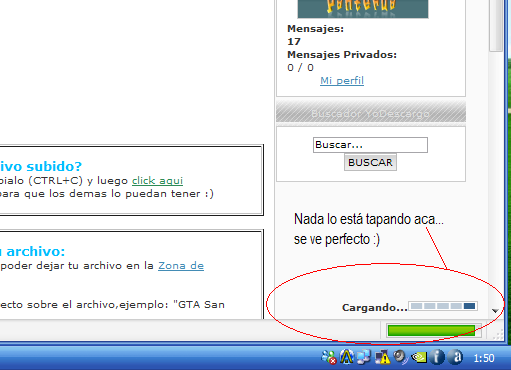Click the blue "i" tray icon
This screenshot has height=370, width=511.
click(x=437, y=357)
